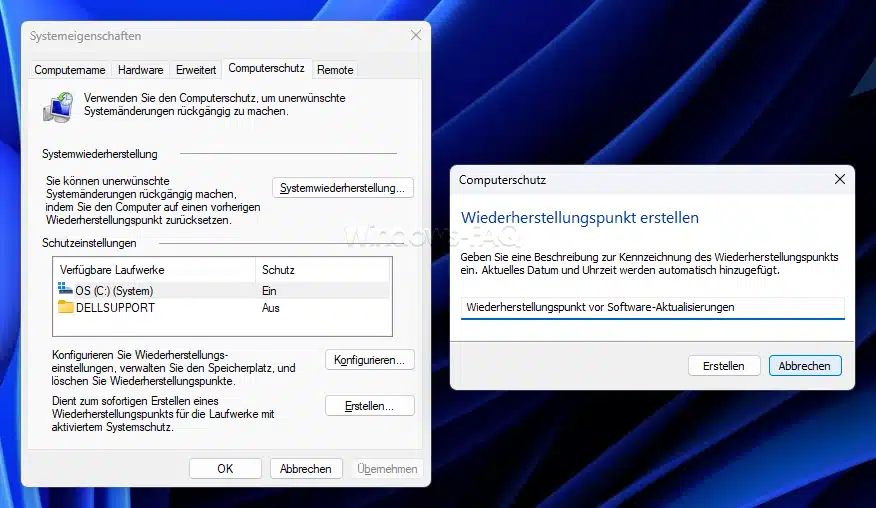This screenshot has height=508, width=876.
Task: Select the OS (C:) (System) drive row
Action: click(222, 291)
